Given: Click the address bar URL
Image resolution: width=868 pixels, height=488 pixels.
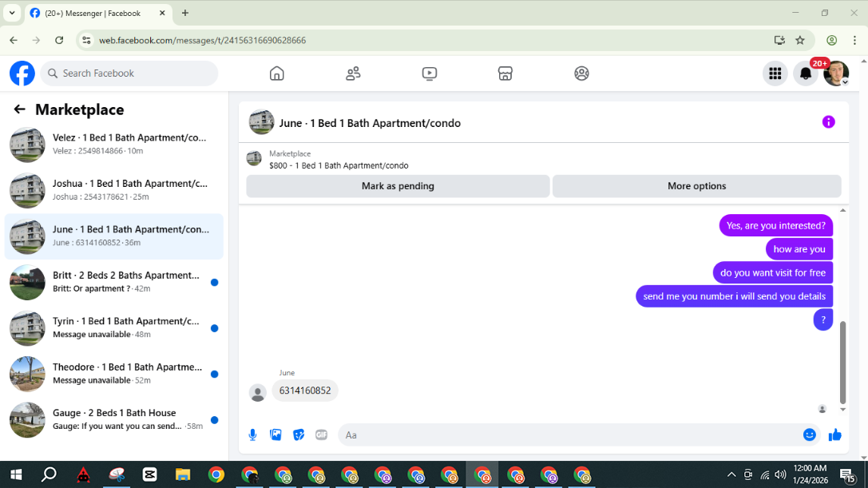Looking at the screenshot, I should [x=202, y=41].
